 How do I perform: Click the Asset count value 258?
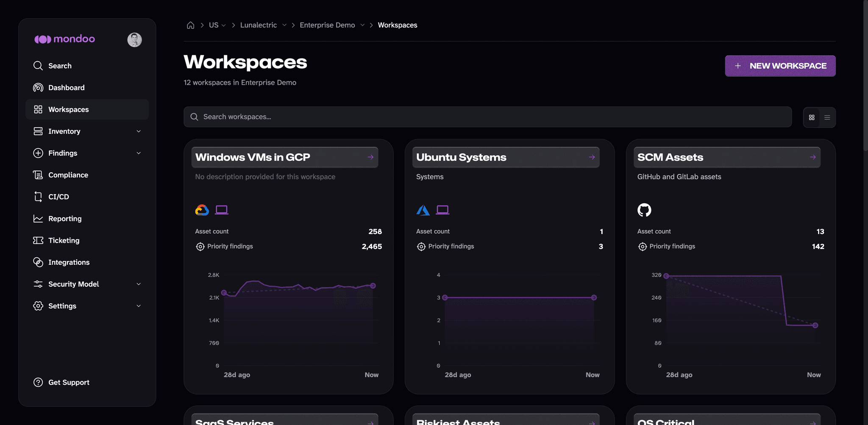pos(375,232)
